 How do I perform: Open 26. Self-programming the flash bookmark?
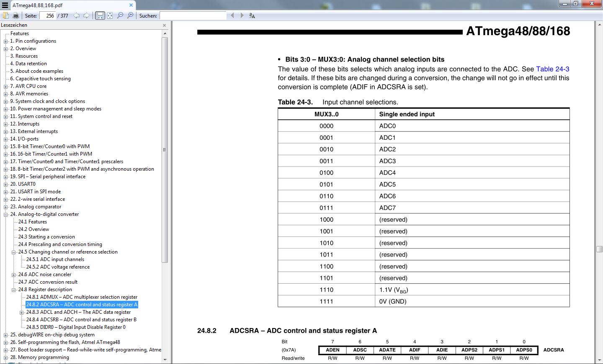(65, 342)
